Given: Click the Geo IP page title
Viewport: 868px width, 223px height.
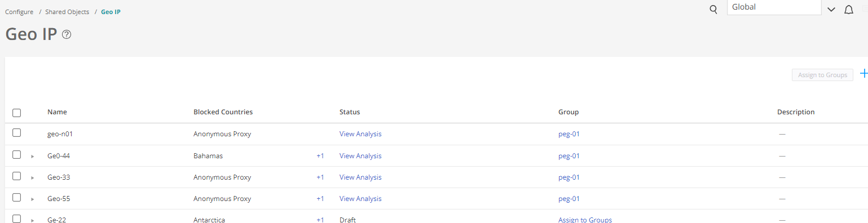Looking at the screenshot, I should tap(31, 34).
